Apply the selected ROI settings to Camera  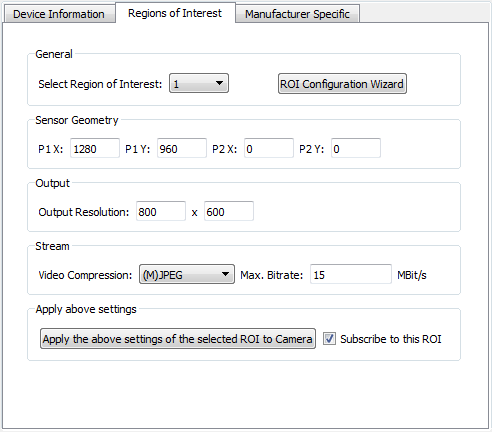[178, 339]
